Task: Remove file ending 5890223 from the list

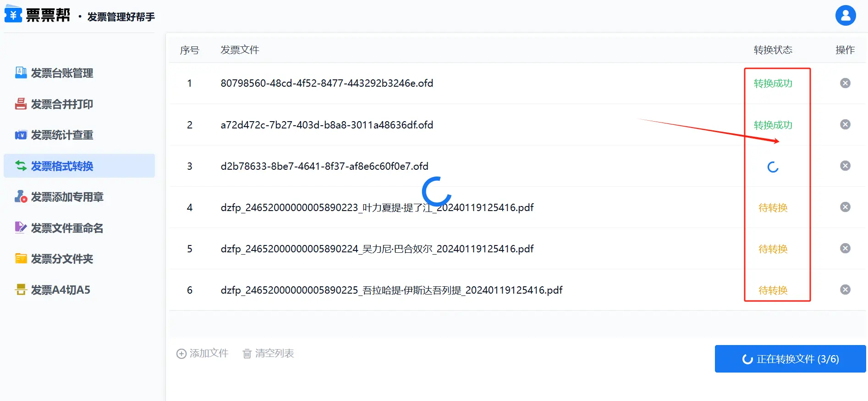Action: [x=845, y=207]
